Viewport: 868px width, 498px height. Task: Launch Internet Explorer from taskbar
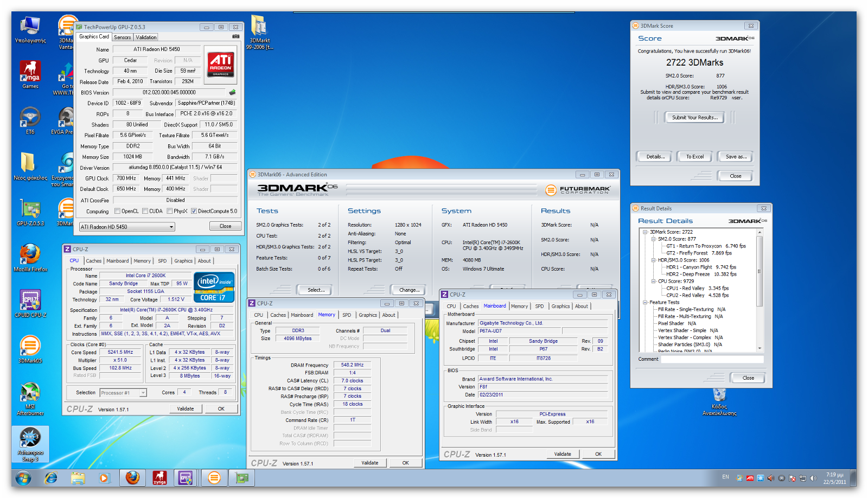51,478
